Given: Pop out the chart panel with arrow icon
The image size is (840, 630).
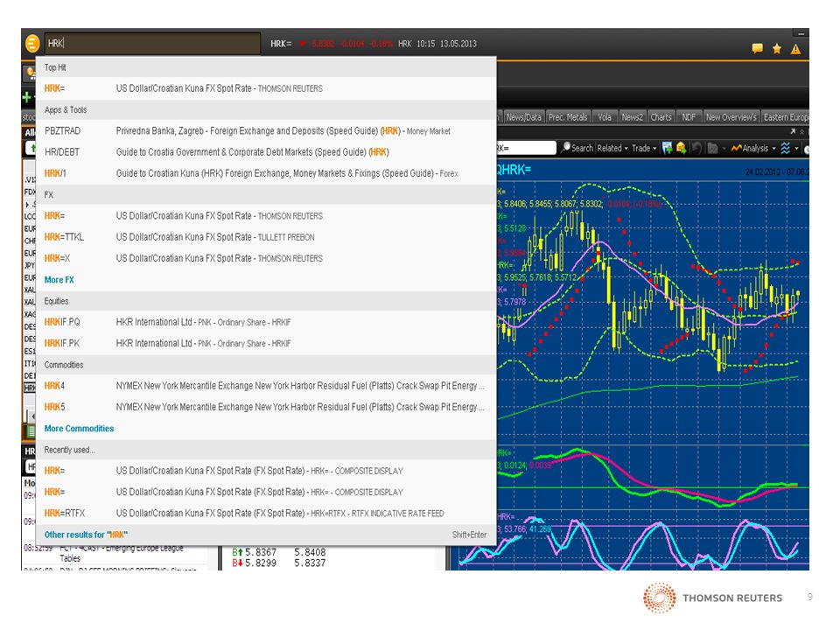Looking at the screenshot, I should [793, 131].
